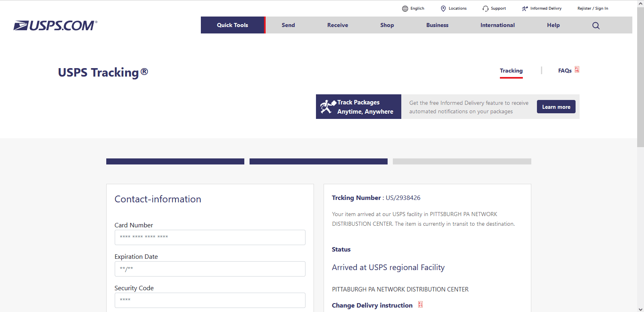Click the 'Get the free Informed Delivery' text
Image resolution: width=644 pixels, height=312 pixels.
[x=469, y=107]
